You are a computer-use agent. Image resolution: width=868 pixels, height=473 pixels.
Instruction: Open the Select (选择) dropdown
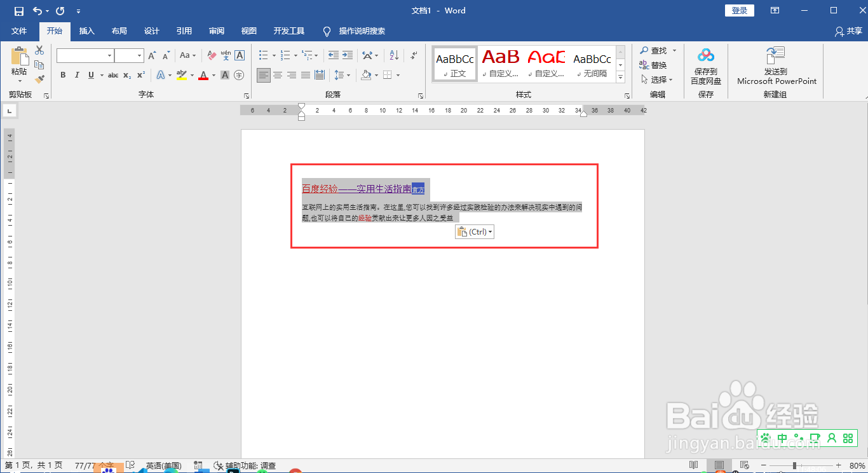coord(657,79)
